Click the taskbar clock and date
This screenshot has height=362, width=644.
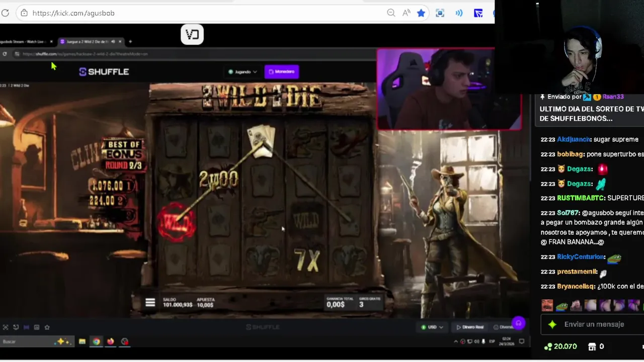click(x=506, y=341)
